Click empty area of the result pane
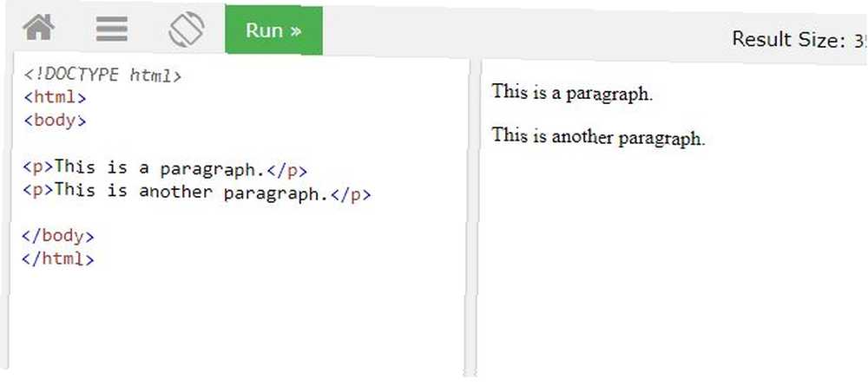The width and height of the screenshot is (868, 386). pyautogui.click(x=670, y=260)
